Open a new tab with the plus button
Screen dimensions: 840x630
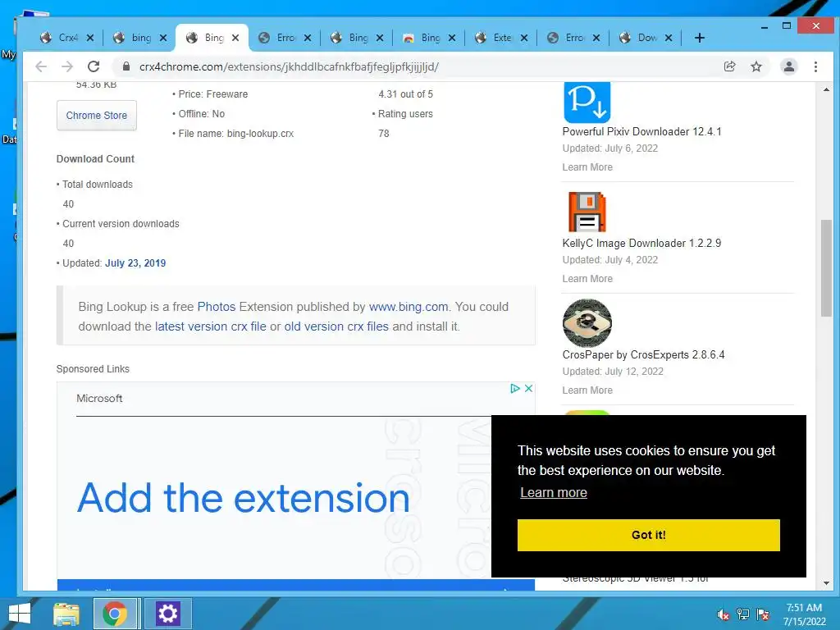click(699, 38)
